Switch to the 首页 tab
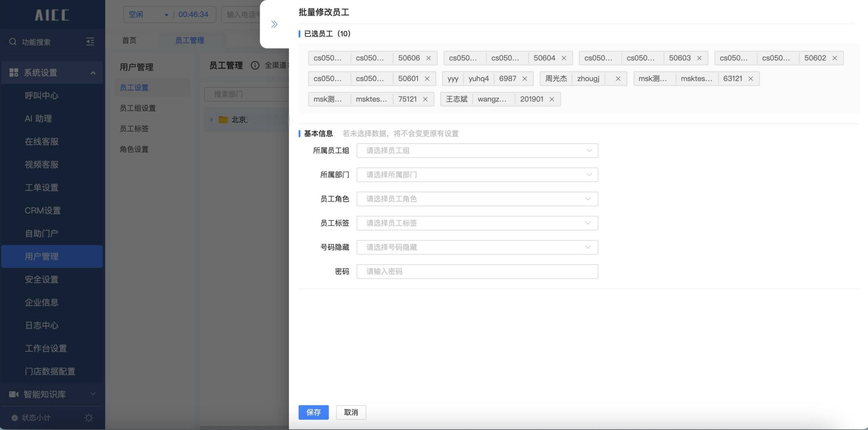The image size is (868, 430). (x=129, y=40)
